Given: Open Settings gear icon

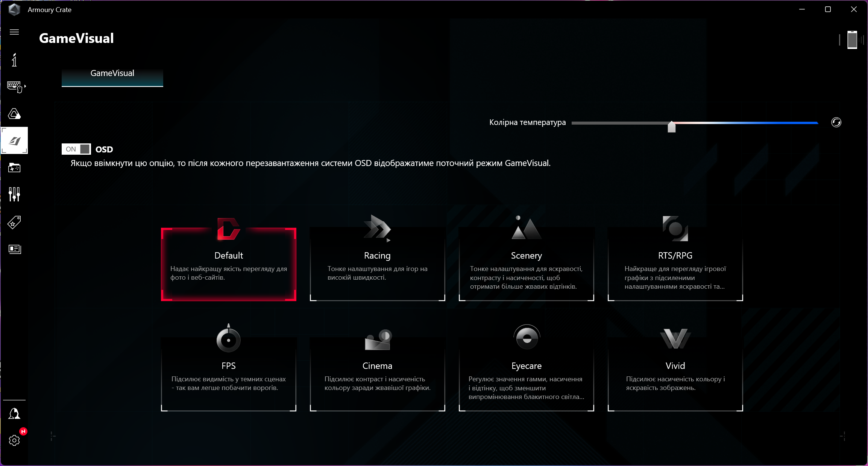Looking at the screenshot, I should tap(14, 440).
